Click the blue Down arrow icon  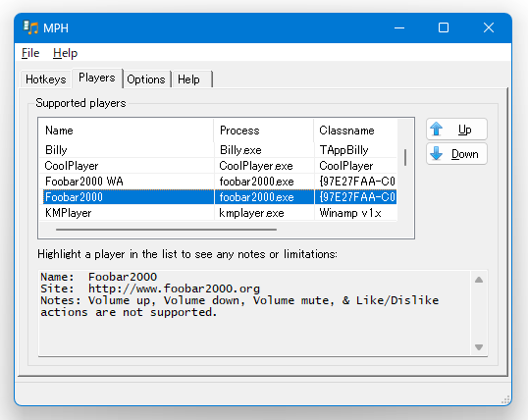pos(437,154)
